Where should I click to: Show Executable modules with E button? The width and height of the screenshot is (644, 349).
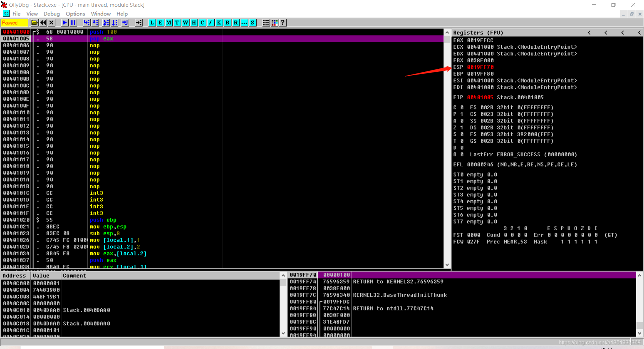click(x=161, y=22)
